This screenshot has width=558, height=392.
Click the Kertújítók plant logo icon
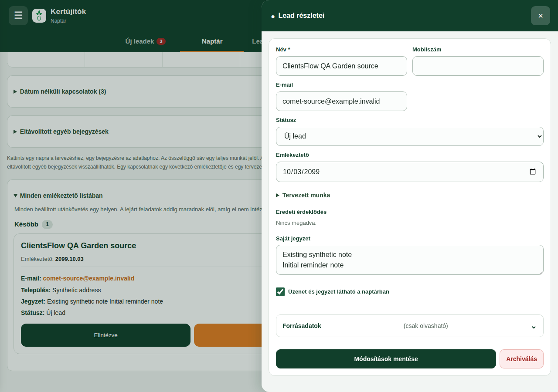[x=39, y=16]
